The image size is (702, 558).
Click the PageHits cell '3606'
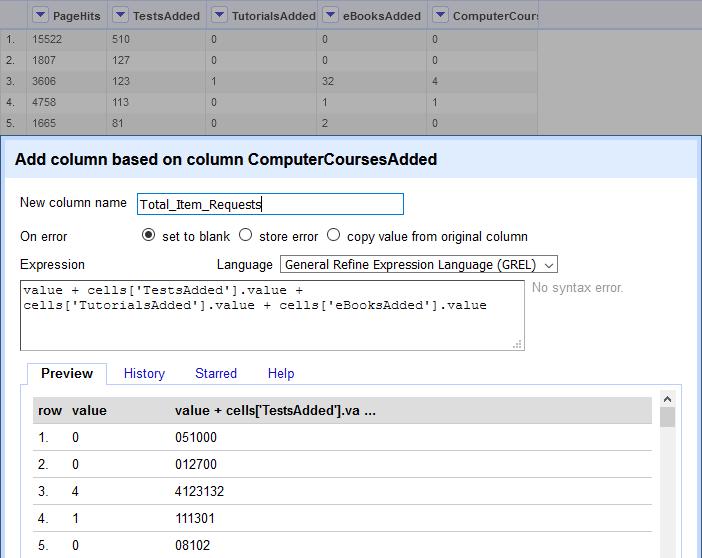point(44,81)
